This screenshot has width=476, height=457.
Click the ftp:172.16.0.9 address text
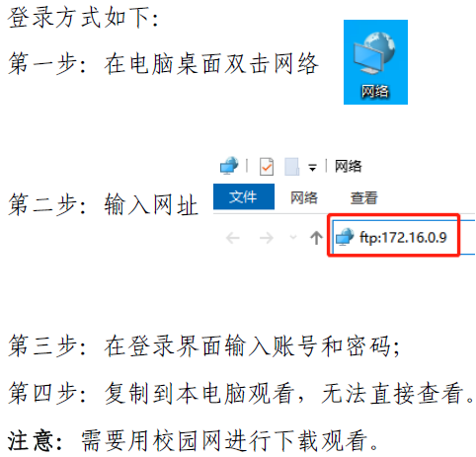[403, 237]
